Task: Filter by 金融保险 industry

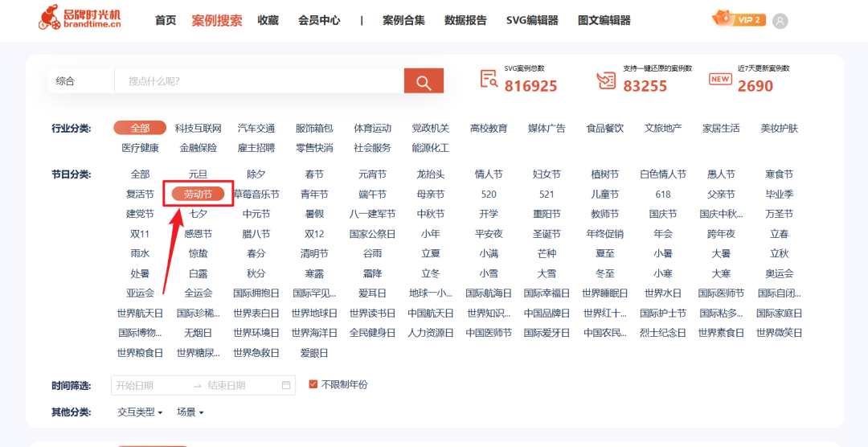Action: click(x=199, y=148)
